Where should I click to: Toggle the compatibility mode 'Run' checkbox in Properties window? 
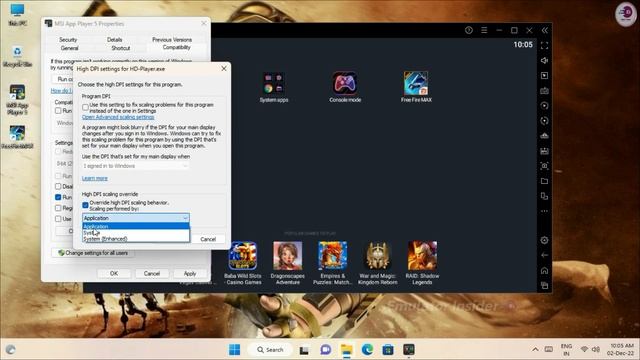click(58, 111)
